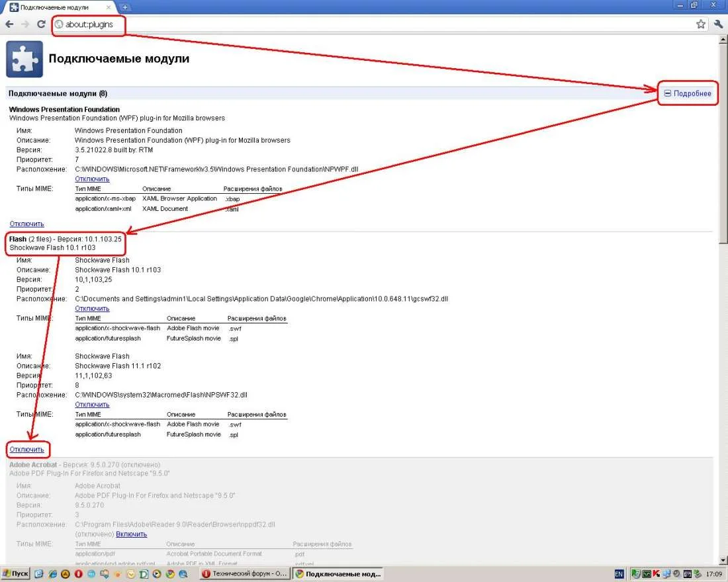Click the 17:09 system clock
This screenshot has width=728, height=582.
click(x=715, y=574)
